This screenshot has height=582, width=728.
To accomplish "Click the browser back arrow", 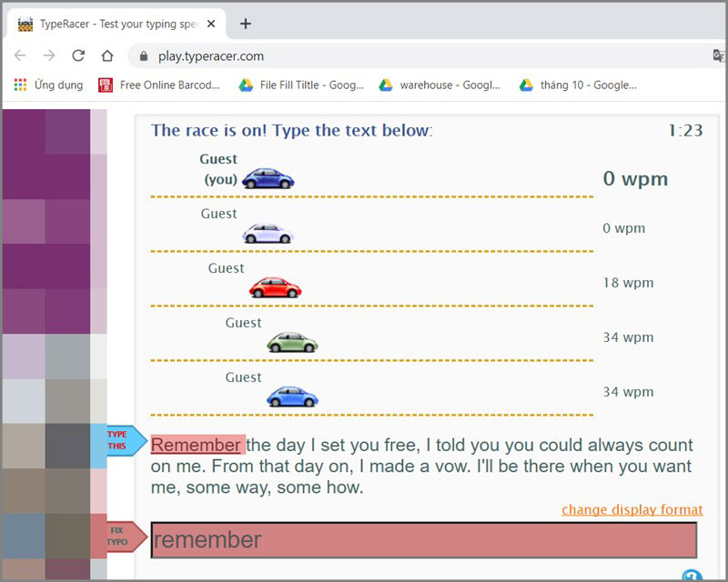I will 20,55.
